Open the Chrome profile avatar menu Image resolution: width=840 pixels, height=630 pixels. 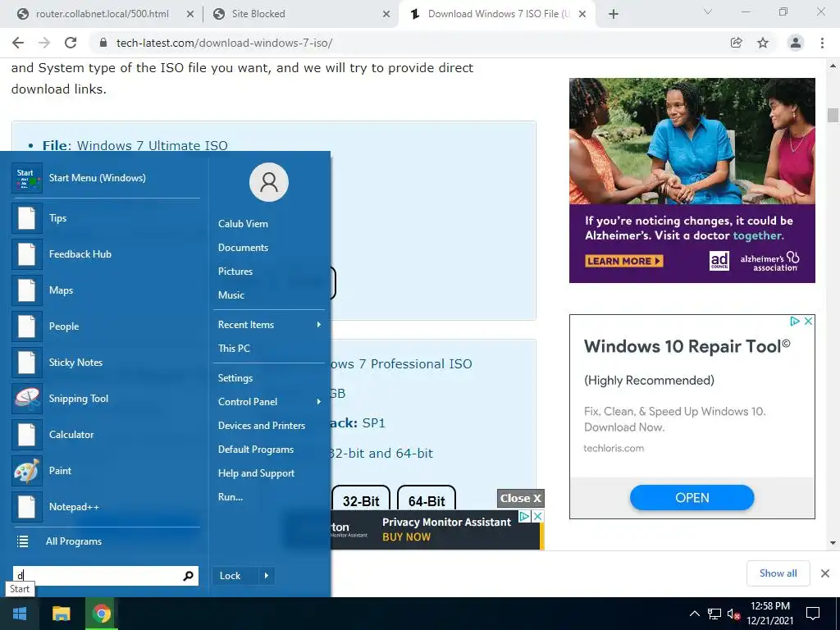pos(796,43)
